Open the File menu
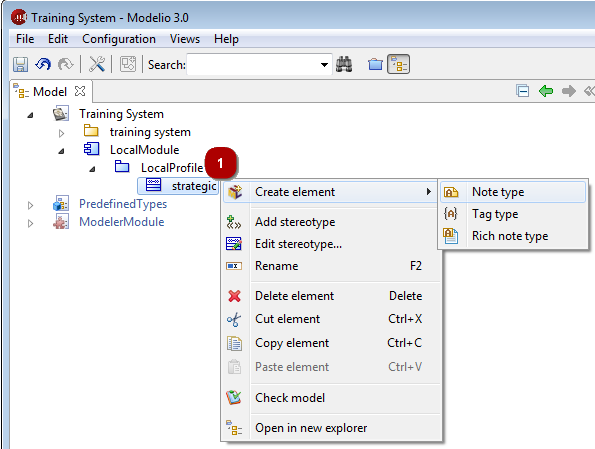595x449 pixels. [25, 39]
